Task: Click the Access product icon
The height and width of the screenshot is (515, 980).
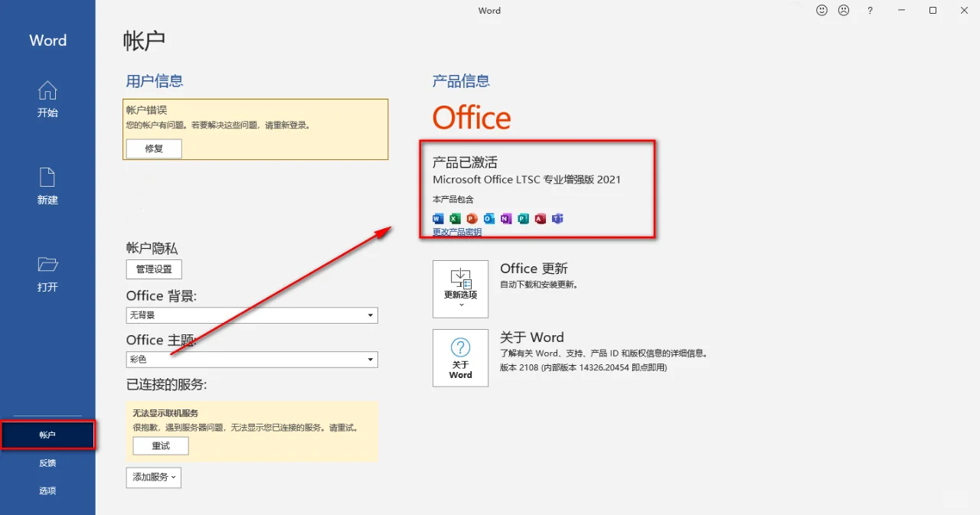Action: point(541,218)
